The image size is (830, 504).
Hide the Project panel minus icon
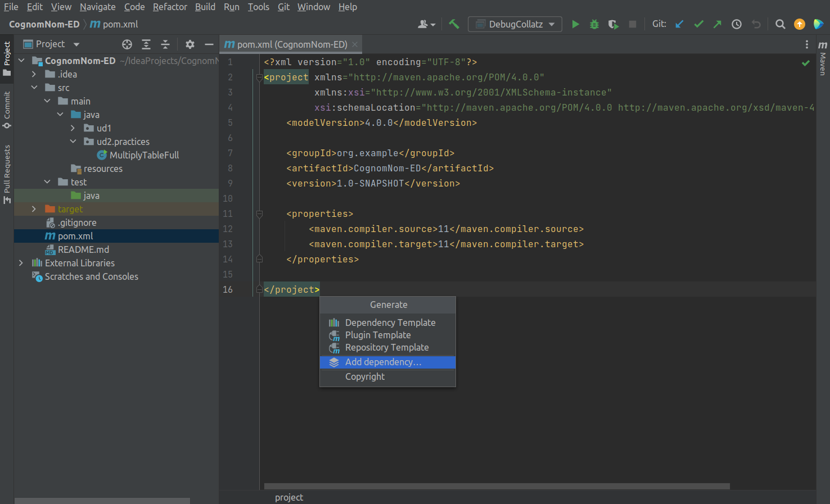[x=209, y=44]
